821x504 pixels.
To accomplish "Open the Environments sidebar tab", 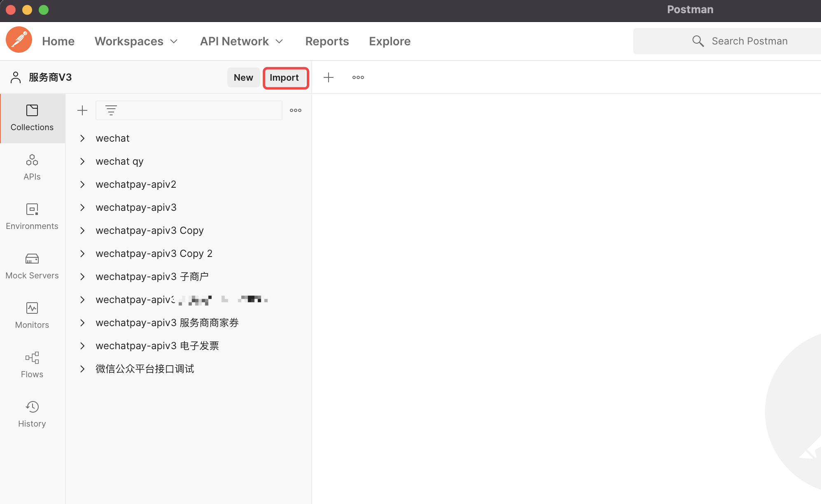I will point(32,217).
